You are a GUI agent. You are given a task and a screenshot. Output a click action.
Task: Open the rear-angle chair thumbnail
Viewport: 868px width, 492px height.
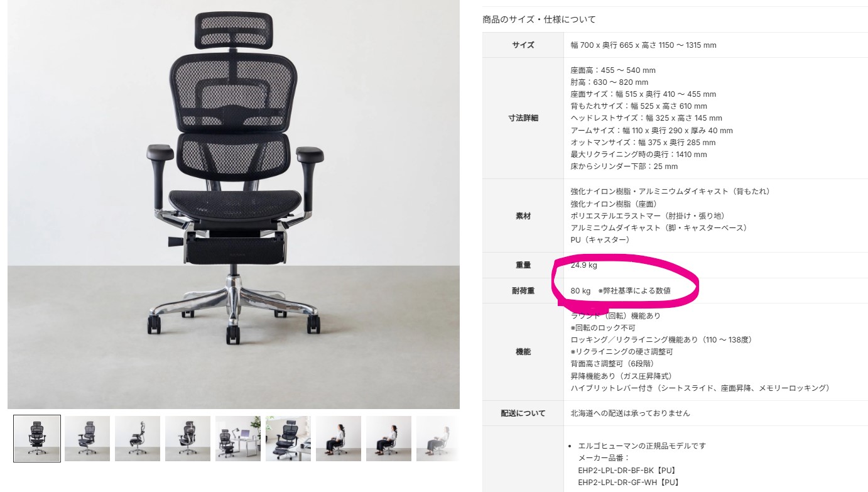coord(188,439)
